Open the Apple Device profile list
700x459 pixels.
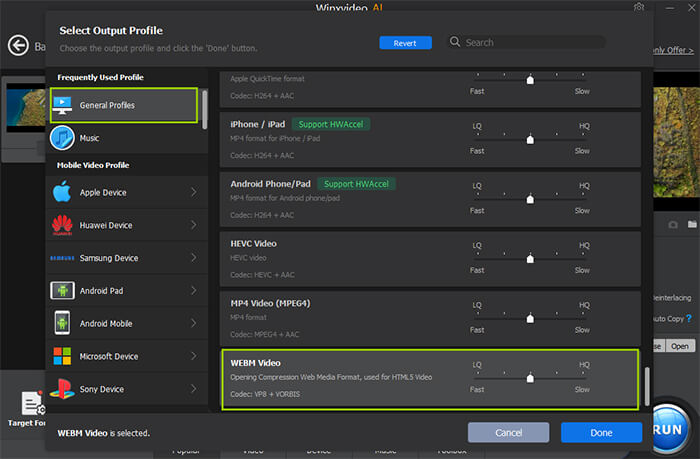pyautogui.click(x=127, y=192)
